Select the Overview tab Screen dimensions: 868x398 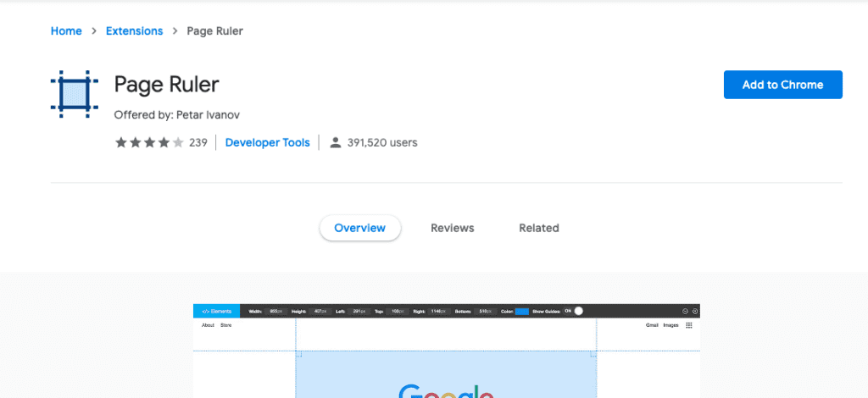359,228
